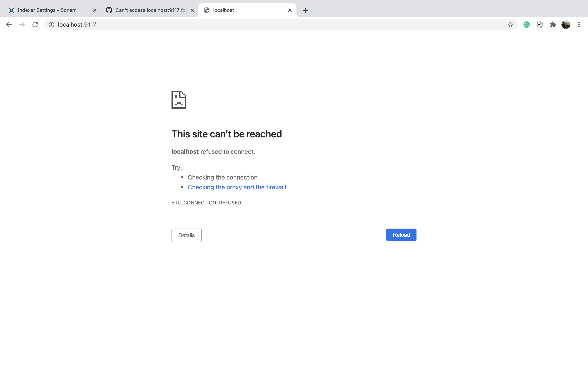The height and width of the screenshot is (368, 588).
Task: Click the ERR_CONNECTION_REFUSED error code text
Action: tap(206, 203)
